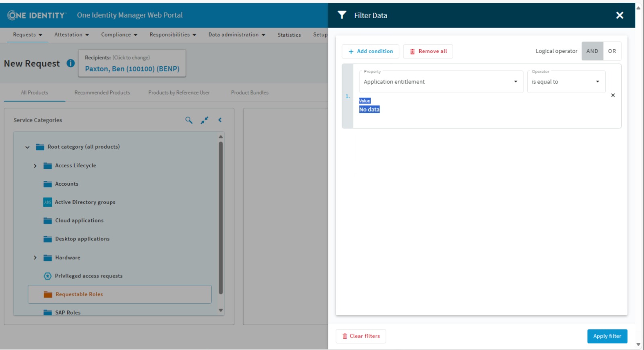644x350 pixels.
Task: Select the SAP Roles category
Action: 68,313
